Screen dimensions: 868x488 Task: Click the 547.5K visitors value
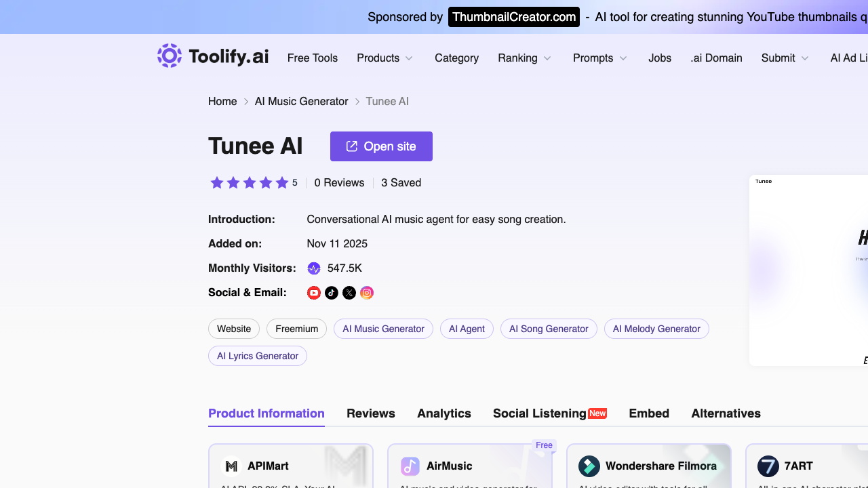[344, 268]
